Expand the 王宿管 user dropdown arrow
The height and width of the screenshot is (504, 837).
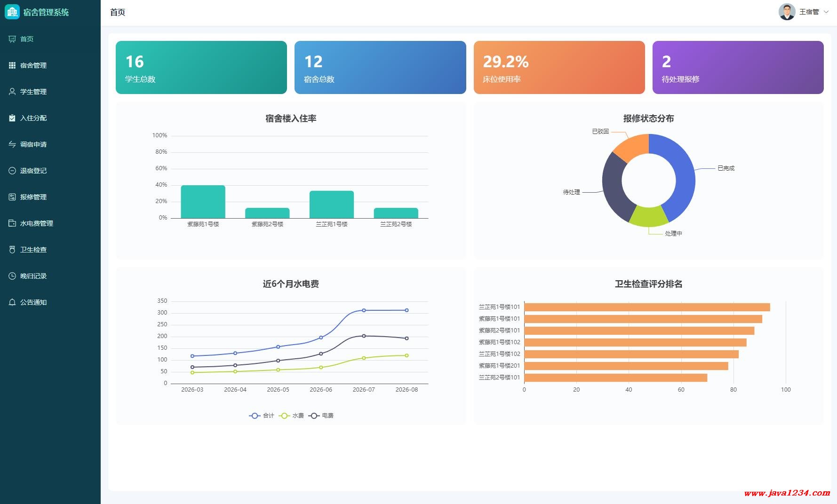point(826,12)
